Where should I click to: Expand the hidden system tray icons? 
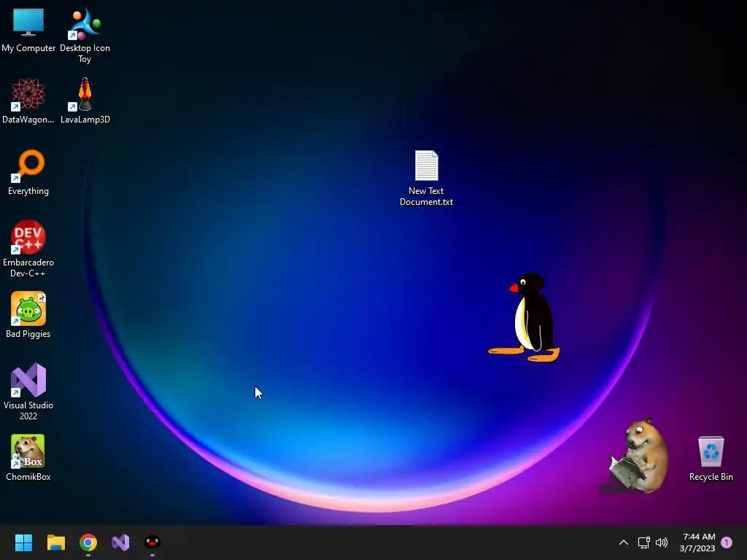[x=623, y=542]
